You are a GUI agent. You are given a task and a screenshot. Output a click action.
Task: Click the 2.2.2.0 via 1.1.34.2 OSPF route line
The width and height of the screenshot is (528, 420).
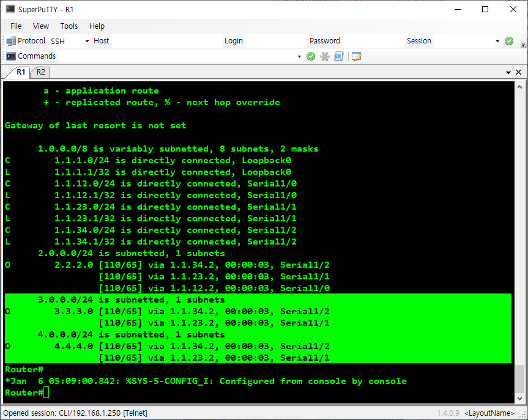[x=168, y=265]
